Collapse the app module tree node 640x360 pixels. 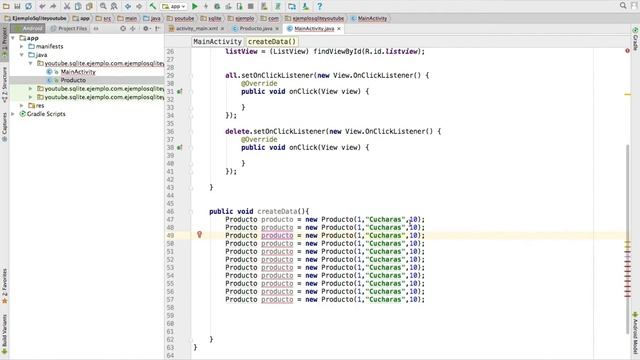[13, 38]
